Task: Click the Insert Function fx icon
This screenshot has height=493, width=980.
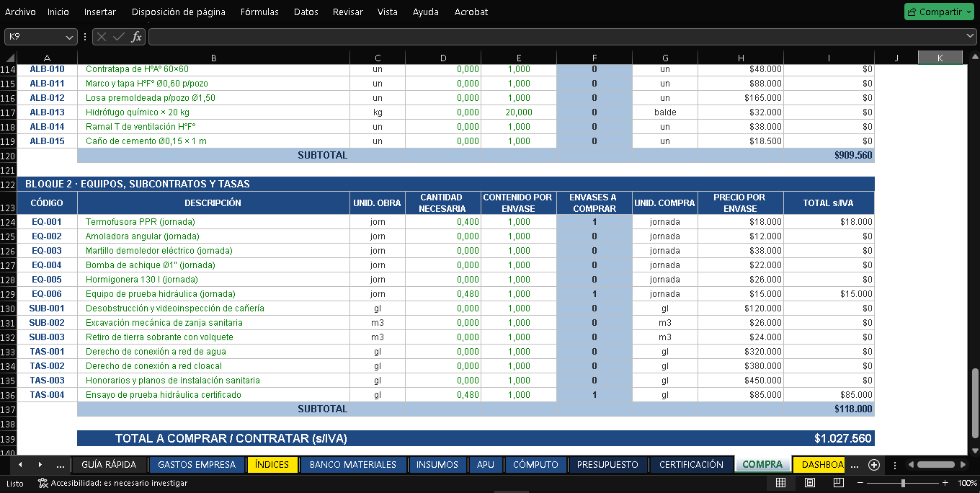Action: coord(136,37)
